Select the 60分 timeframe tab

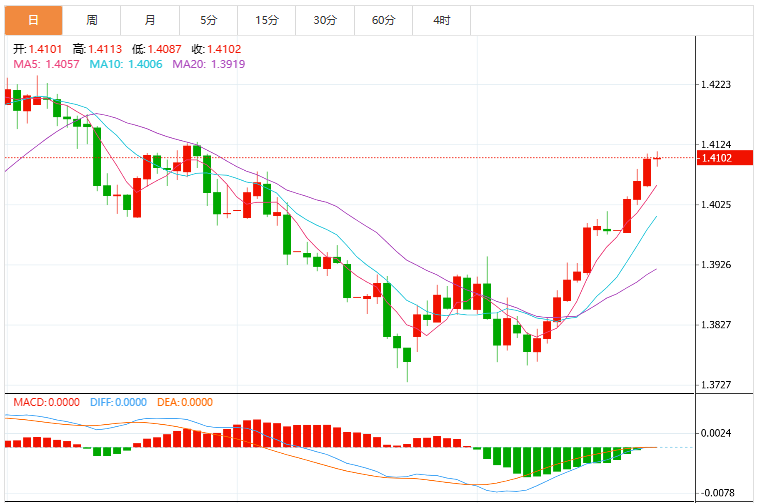coord(383,20)
